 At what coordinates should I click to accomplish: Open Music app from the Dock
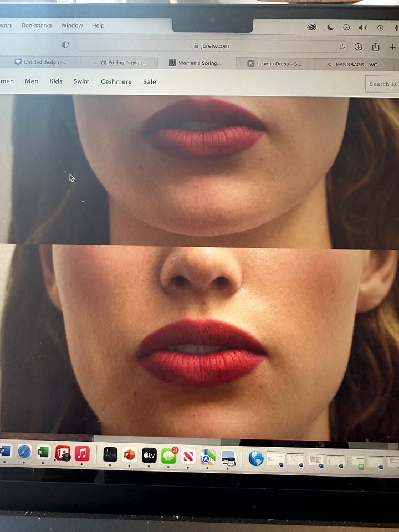pyautogui.click(x=82, y=453)
